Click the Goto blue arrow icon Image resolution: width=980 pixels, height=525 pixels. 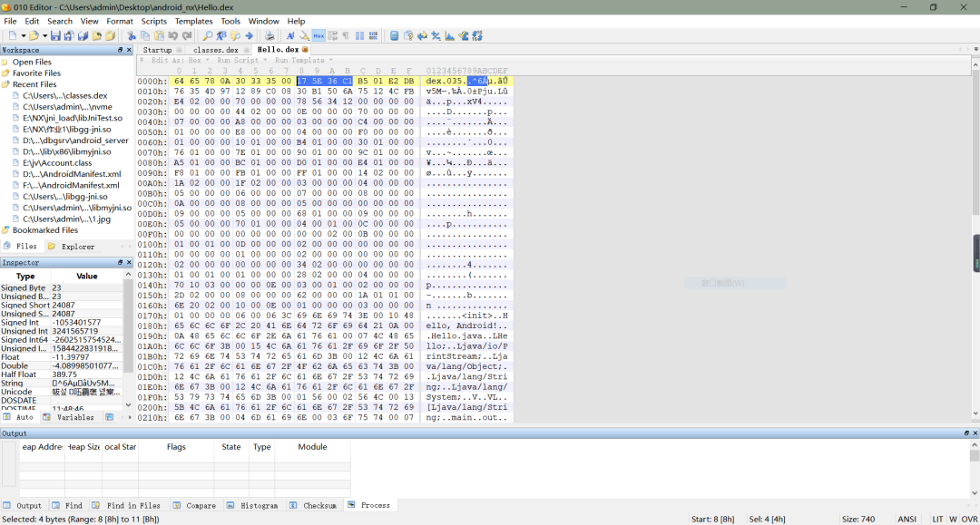pyautogui.click(x=249, y=35)
